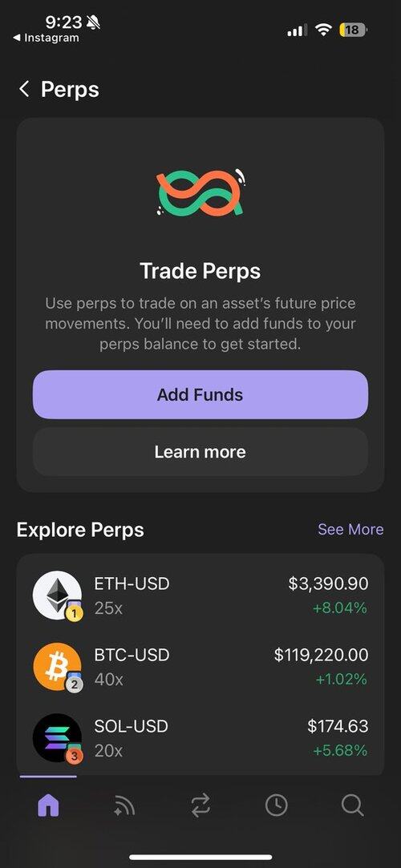Click the Learn more button

pyautogui.click(x=200, y=452)
